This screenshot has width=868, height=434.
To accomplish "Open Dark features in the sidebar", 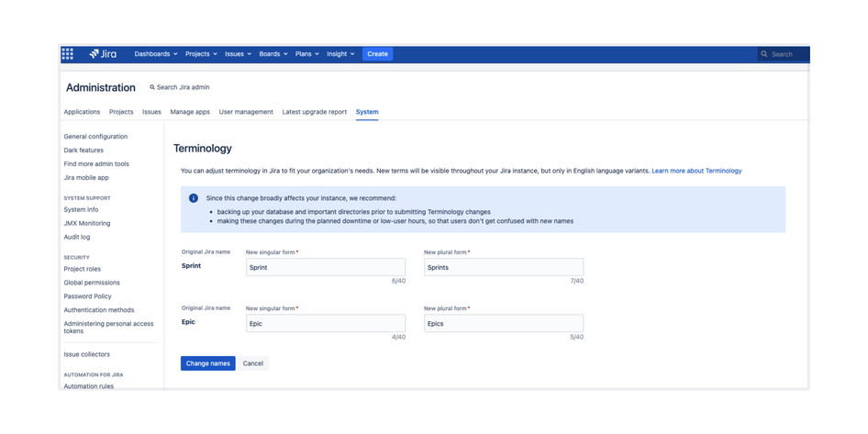I will 83,150.
